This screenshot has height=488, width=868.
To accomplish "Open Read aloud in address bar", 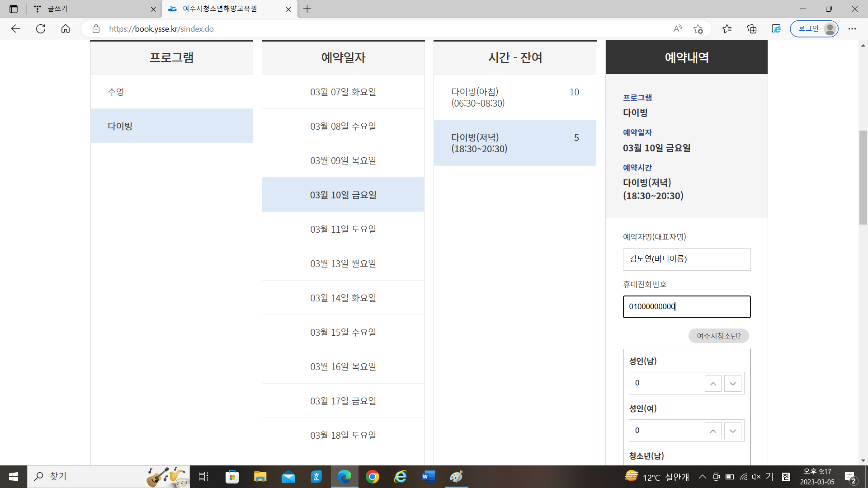I will (x=677, y=29).
